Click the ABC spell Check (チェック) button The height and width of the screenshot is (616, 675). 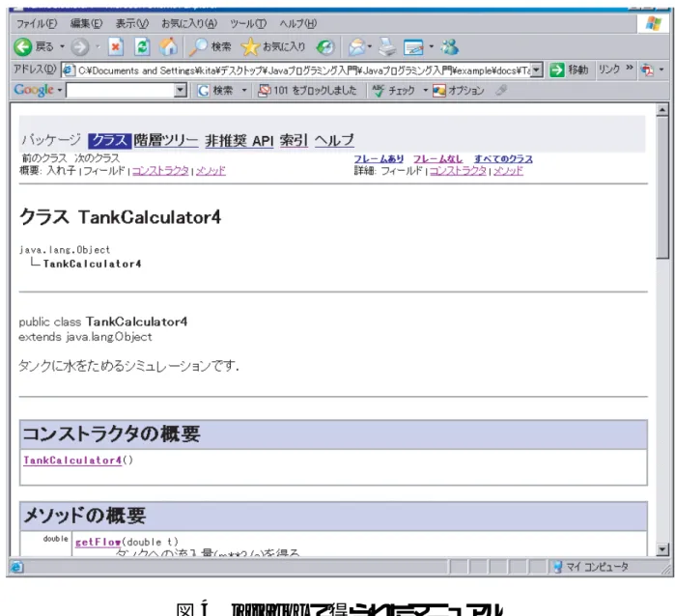tap(393, 91)
